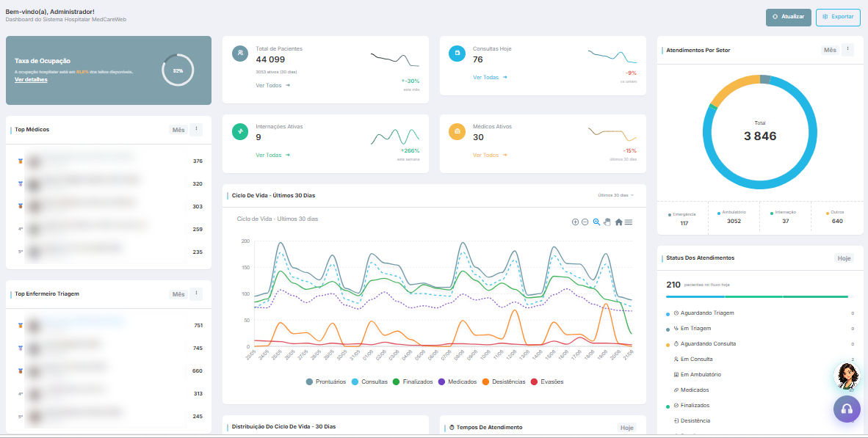
Task: Open the headphones support button
Action: point(847,409)
